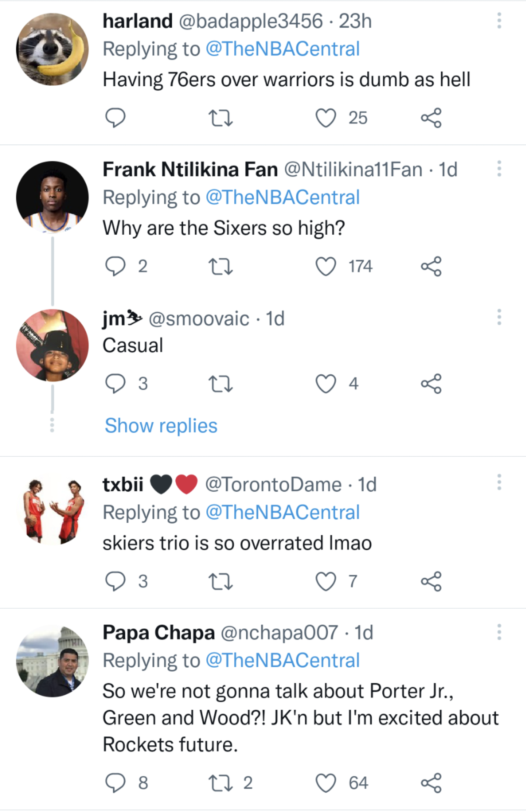Like jm's 'Casual' reply
This screenshot has width=526, height=812.
(x=326, y=383)
